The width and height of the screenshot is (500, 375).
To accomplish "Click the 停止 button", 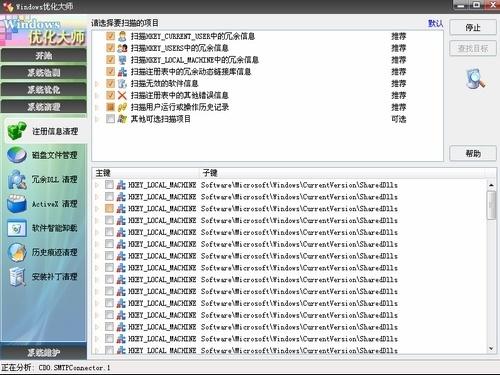I will click(473, 27).
